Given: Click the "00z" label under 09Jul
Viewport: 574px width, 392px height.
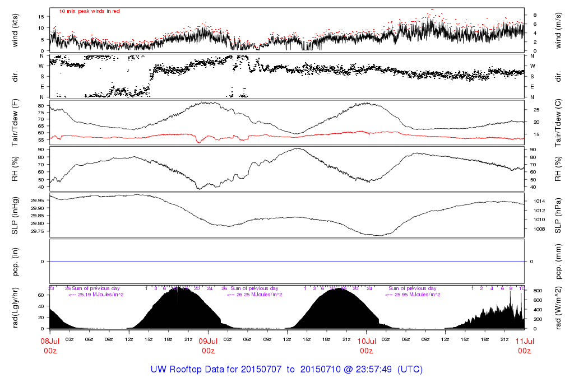Looking at the screenshot, I should (208, 351).
